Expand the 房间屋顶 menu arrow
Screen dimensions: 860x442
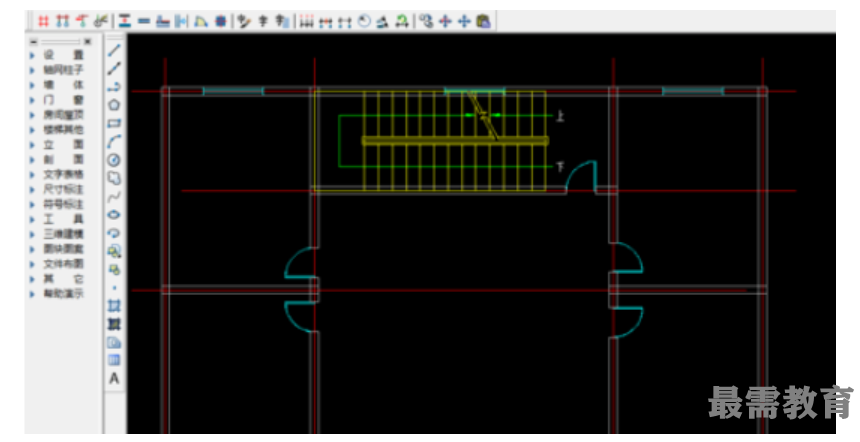32,115
